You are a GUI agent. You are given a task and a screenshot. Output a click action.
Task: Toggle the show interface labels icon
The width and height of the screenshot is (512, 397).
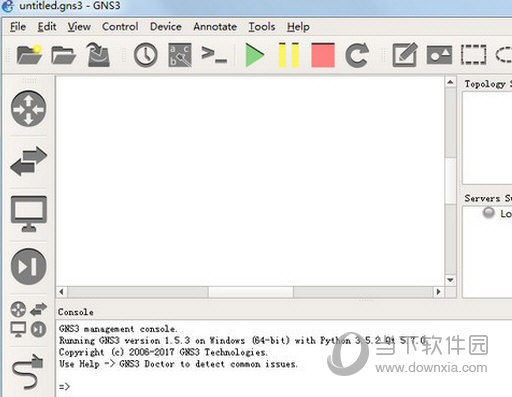(x=180, y=55)
